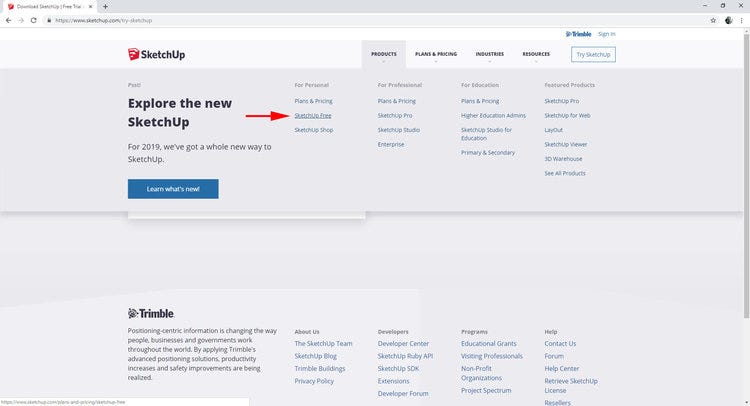Click the page vertical scrollbar

pos(746,175)
